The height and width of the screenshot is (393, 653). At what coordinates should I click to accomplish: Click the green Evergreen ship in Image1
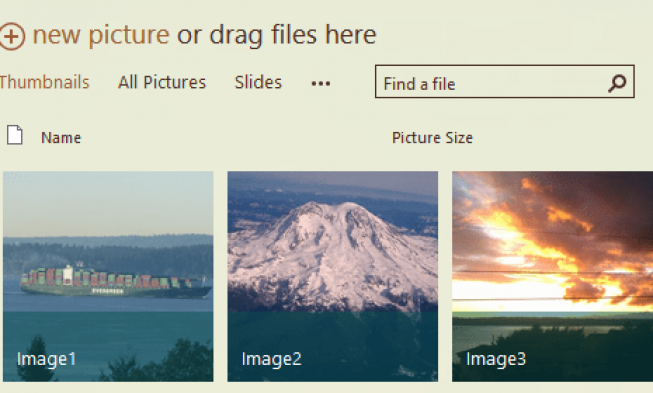[x=116, y=282]
